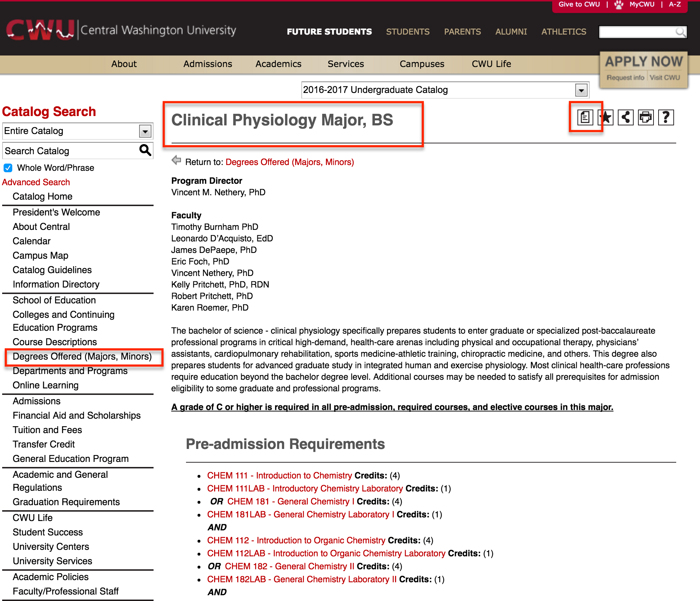Image resolution: width=700 pixels, height=601 pixels.
Task: Click the share icon
Action: (x=626, y=117)
